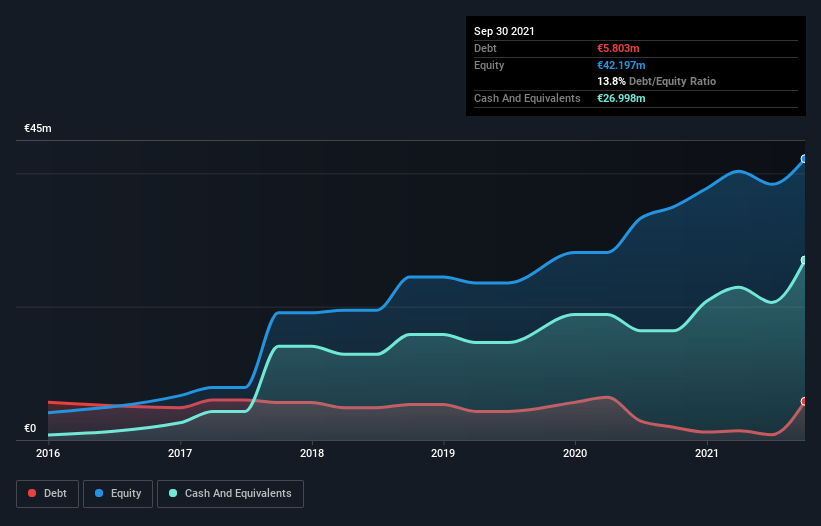Click the 2017 x-axis label
This screenshot has height=526, width=821.
[x=180, y=453]
